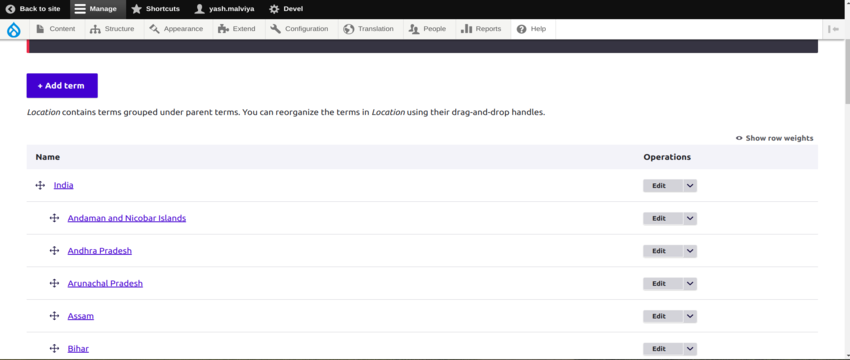
Task: Expand operations dropdown for Andaman and Nicobar Islands
Action: point(690,218)
